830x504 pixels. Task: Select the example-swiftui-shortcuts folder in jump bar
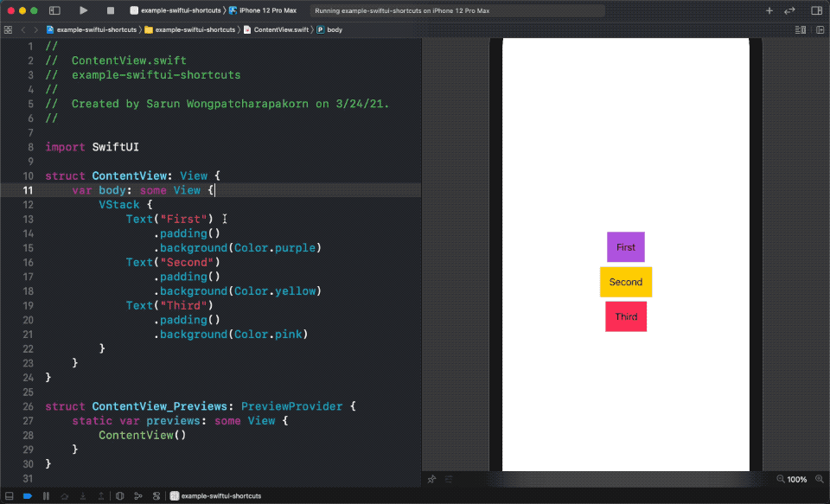coord(190,29)
